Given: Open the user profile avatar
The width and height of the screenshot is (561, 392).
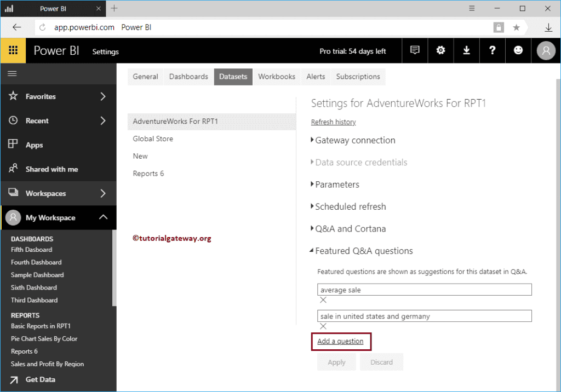Looking at the screenshot, I should coord(546,51).
